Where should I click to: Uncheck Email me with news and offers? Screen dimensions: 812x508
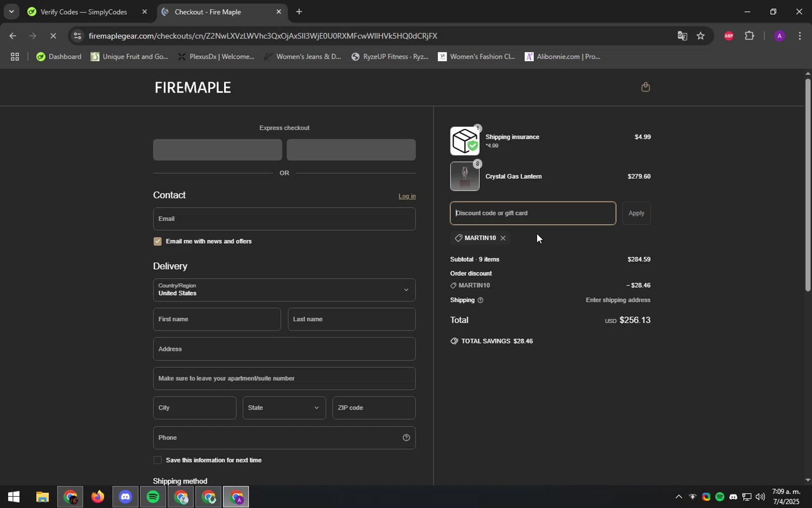158,242
